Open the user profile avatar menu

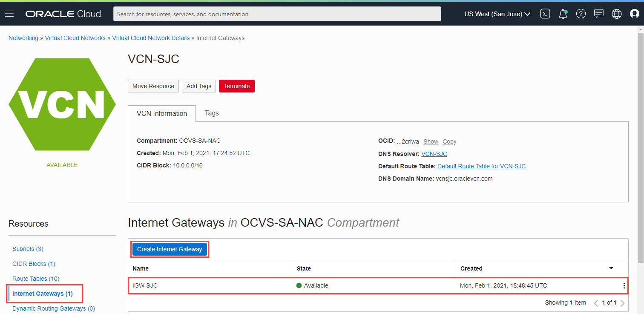click(x=635, y=14)
